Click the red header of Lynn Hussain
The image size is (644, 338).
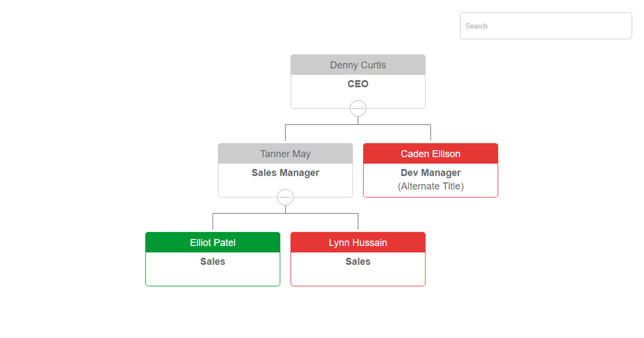(357, 242)
